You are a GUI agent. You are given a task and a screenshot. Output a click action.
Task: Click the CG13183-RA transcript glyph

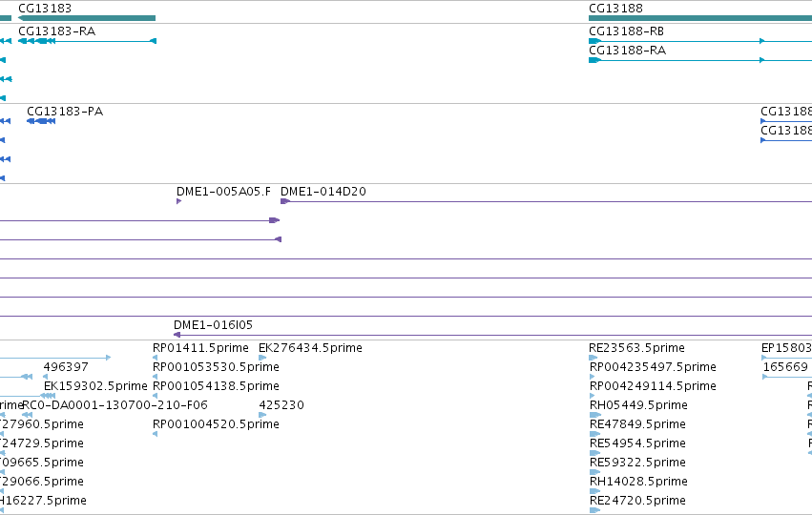tap(87, 41)
